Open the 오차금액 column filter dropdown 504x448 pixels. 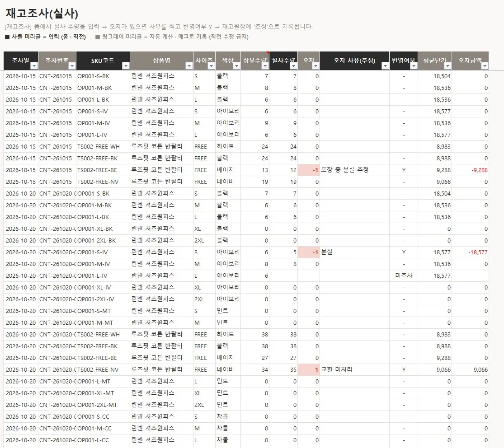[485, 66]
